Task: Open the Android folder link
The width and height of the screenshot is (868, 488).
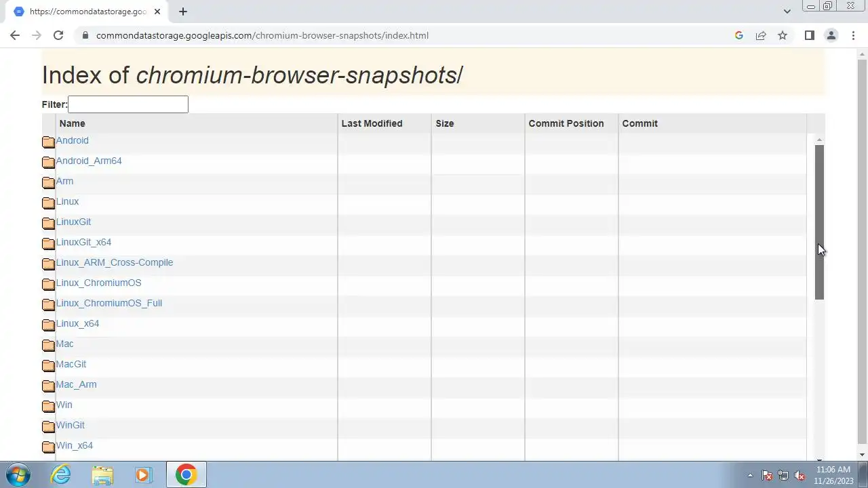Action: [x=72, y=140]
